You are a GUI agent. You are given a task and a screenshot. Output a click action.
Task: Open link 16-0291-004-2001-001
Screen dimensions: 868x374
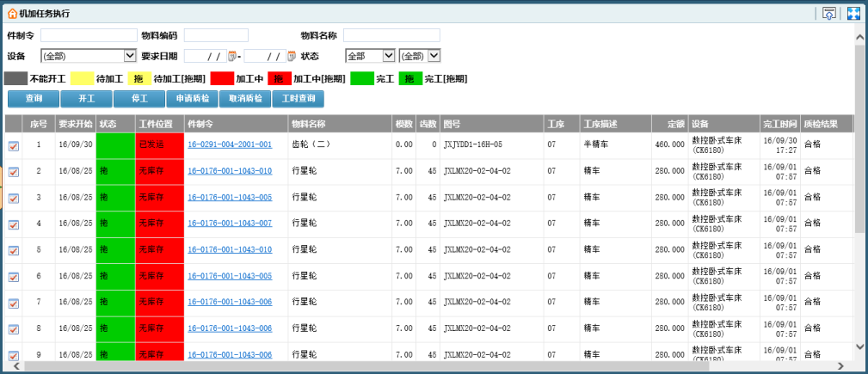[x=230, y=145]
